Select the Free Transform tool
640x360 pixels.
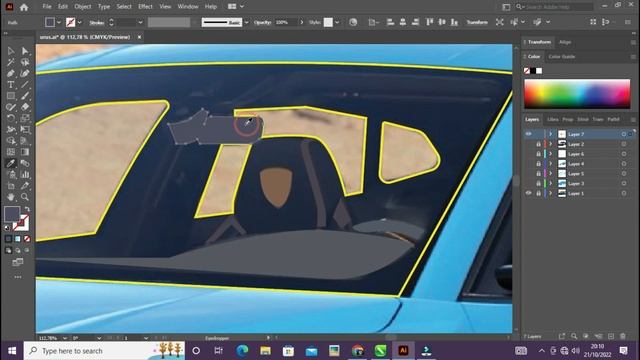point(25,129)
